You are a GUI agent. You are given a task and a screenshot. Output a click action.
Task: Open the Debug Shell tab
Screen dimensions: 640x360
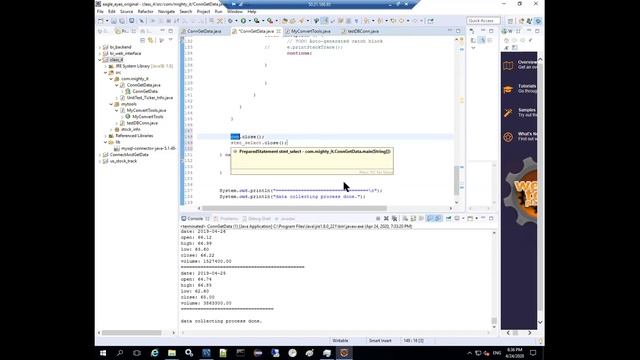pos(256,219)
